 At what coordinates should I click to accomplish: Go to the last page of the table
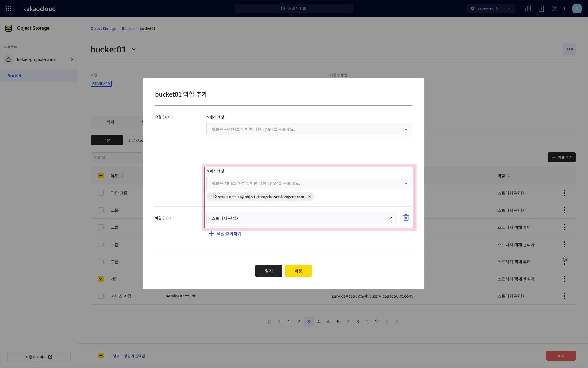[x=397, y=322]
